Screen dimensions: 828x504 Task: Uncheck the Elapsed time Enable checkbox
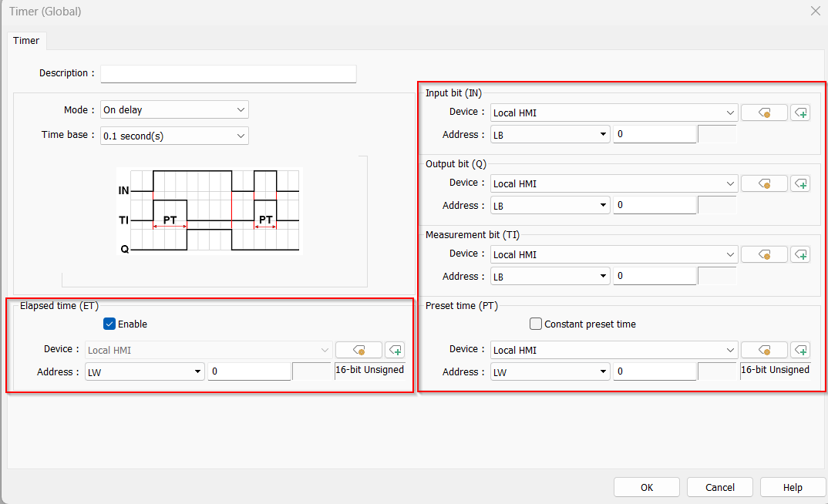point(109,324)
